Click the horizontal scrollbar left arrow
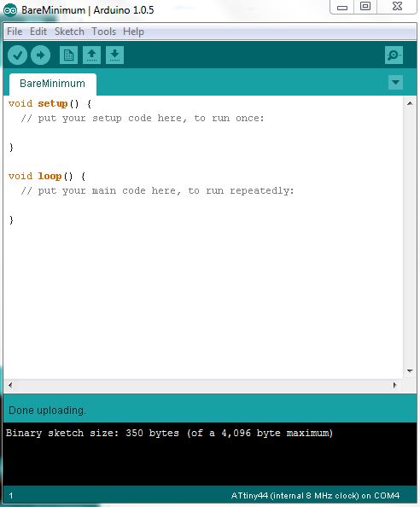 (10, 385)
